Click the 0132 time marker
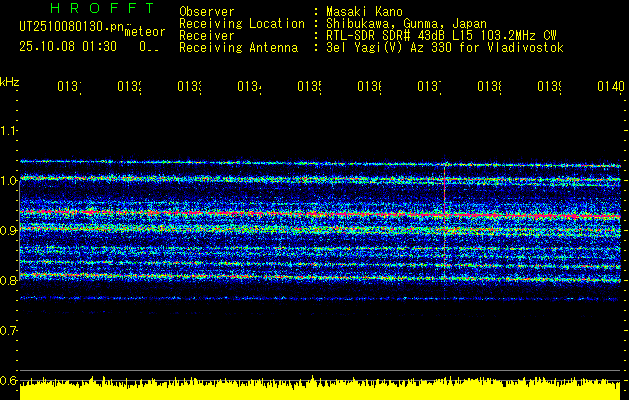The image size is (629, 400). 130,86
